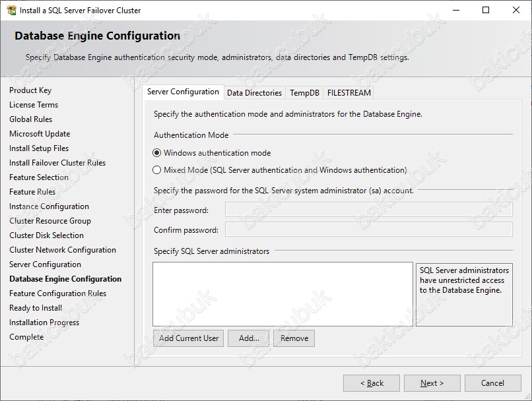Click the Install Setup Files step
The height and width of the screenshot is (401, 532).
[39, 148]
